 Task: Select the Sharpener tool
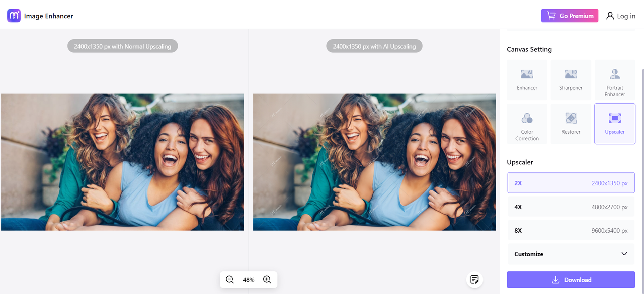[571, 79]
